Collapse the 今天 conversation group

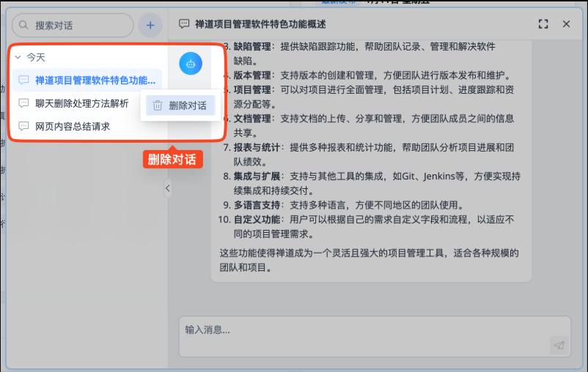pos(18,57)
